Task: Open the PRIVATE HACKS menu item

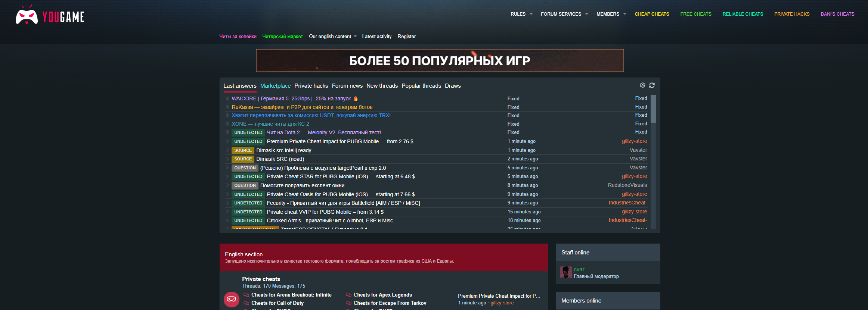Action: (792, 14)
